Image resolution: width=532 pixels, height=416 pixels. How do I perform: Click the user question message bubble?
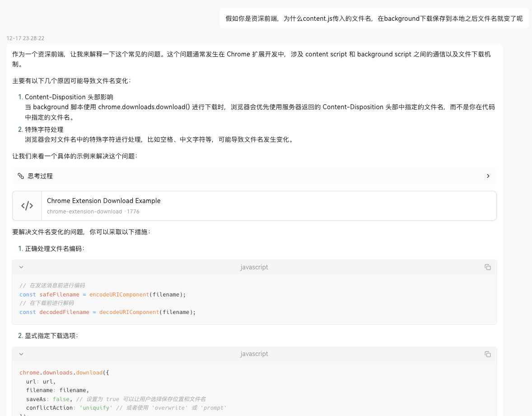pos(373,18)
